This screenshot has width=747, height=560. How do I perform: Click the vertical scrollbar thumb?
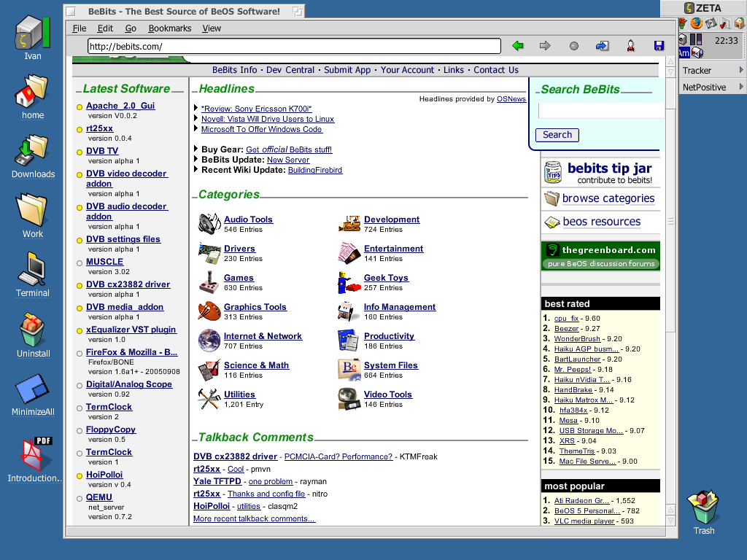(670, 220)
